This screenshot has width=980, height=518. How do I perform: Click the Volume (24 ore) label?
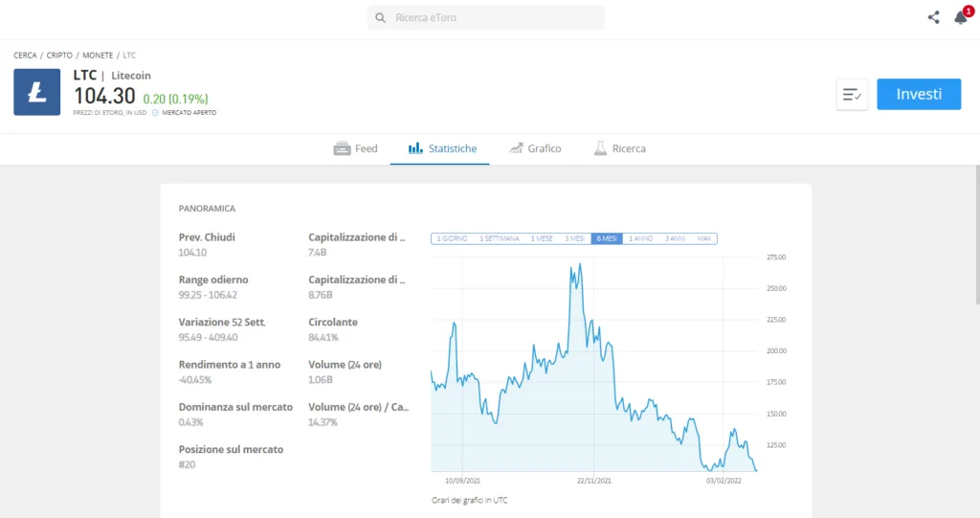(345, 365)
